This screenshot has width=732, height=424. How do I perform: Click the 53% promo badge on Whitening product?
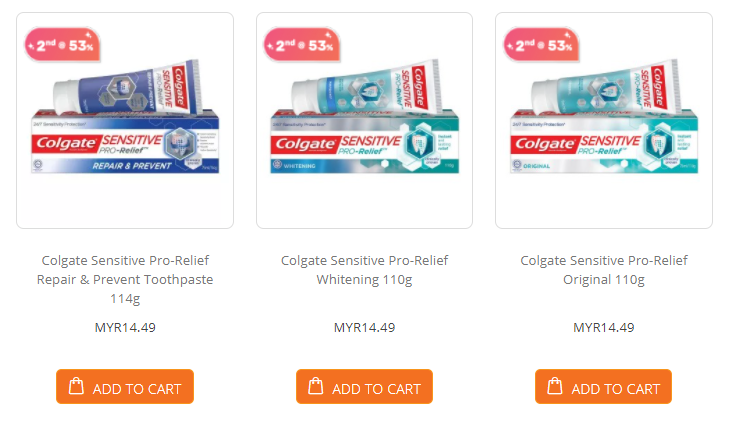click(x=302, y=45)
